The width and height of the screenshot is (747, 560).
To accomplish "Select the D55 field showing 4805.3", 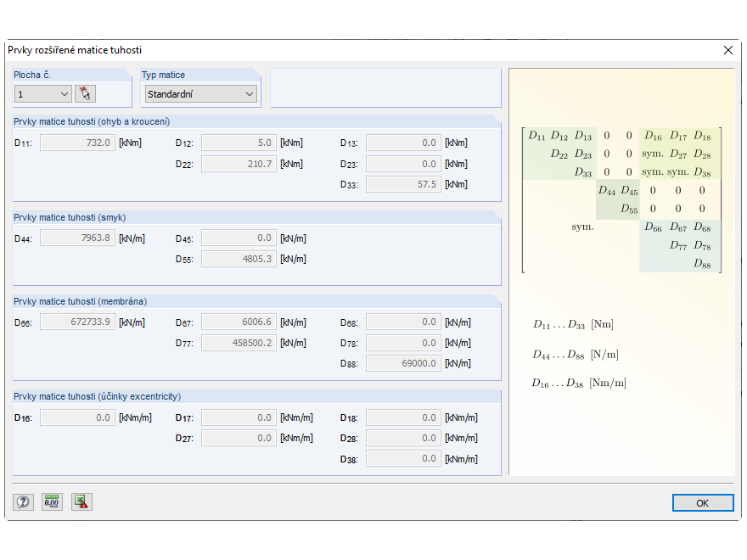I will click(x=239, y=259).
